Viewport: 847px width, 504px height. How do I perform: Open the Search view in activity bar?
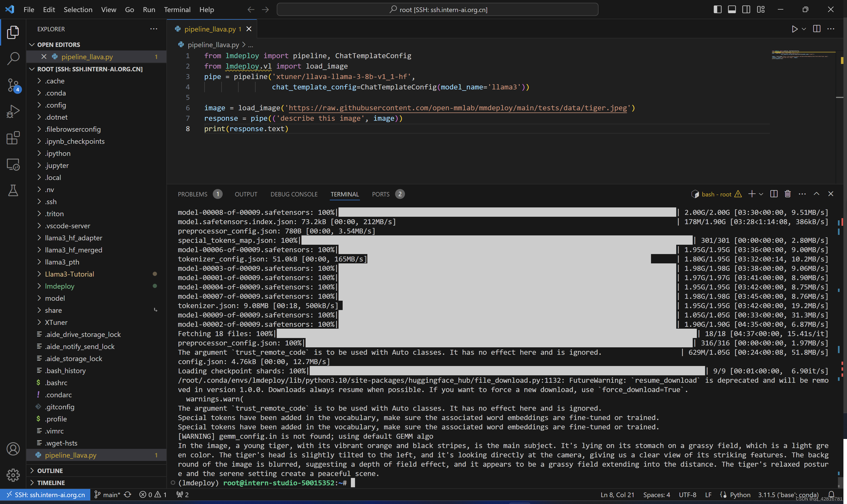click(x=13, y=58)
